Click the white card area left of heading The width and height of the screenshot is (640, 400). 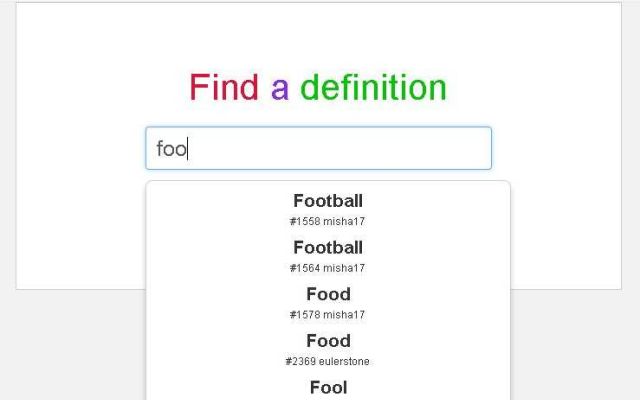pyautogui.click(x=90, y=88)
